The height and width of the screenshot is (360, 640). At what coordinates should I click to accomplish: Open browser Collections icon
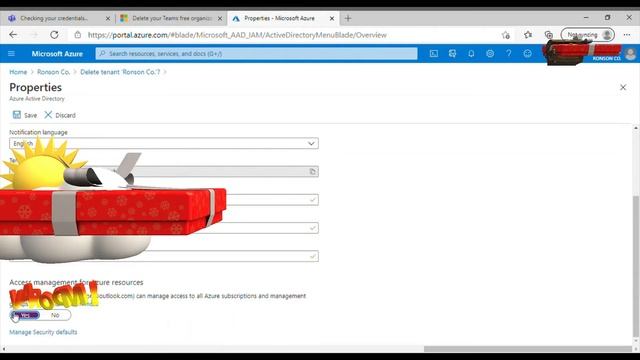coord(549,35)
